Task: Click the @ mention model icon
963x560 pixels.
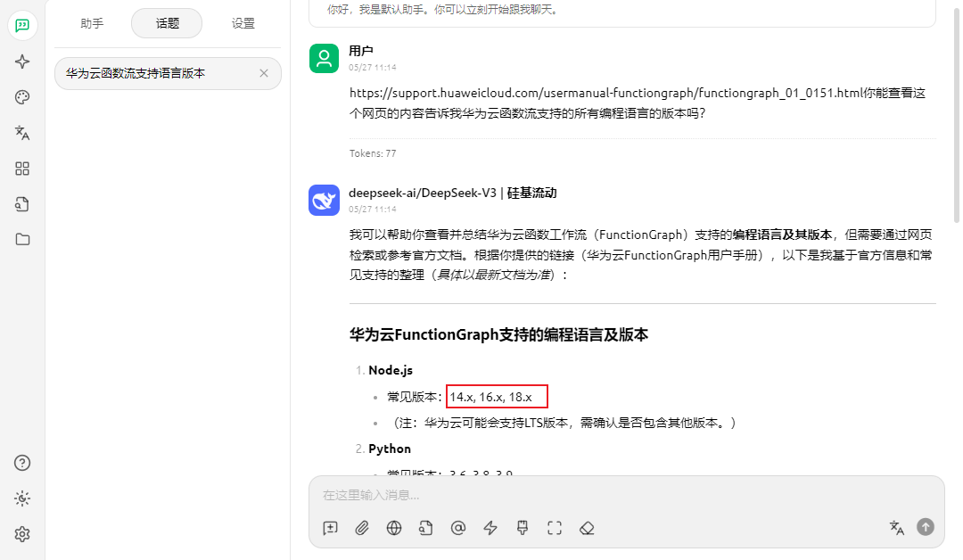Action: point(458,528)
